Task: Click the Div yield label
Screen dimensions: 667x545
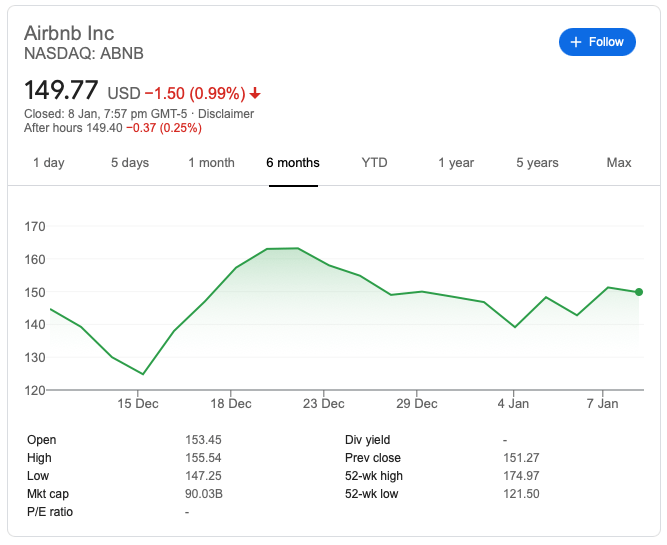Action: [x=368, y=440]
